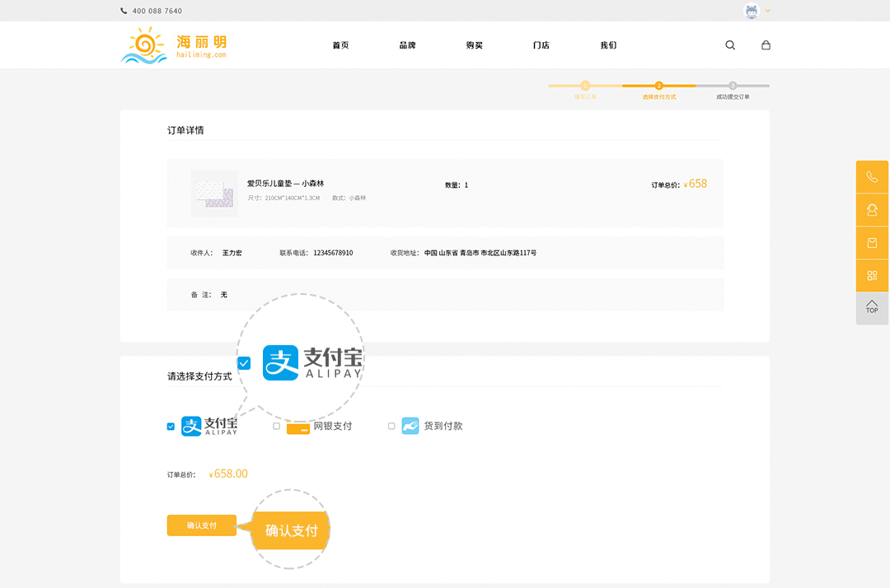Image resolution: width=890 pixels, height=588 pixels.
Task: Toggle the 支付宝 Alipay payment checkbox
Action: pos(171,427)
